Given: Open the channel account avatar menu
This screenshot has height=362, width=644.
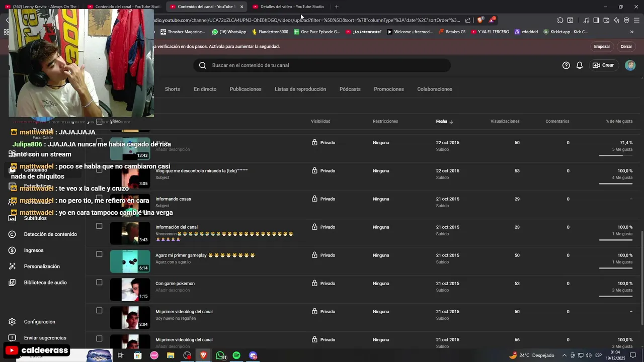Looking at the screenshot, I should pyautogui.click(x=630, y=65).
